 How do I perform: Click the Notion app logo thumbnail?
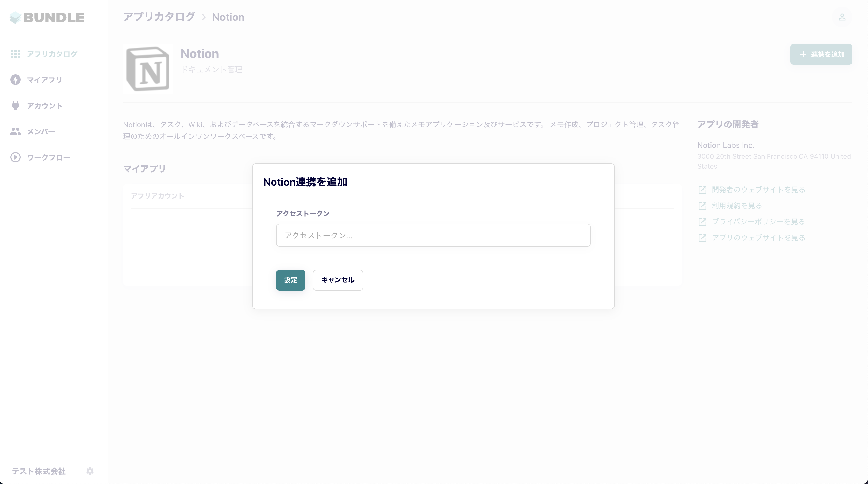tap(148, 69)
